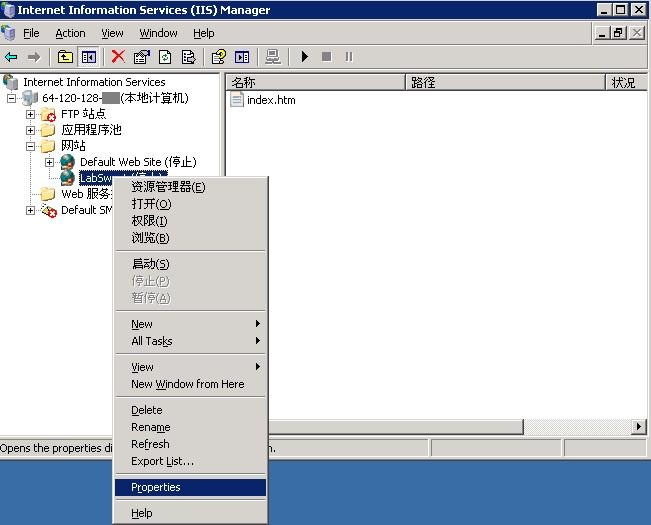This screenshot has height=525, width=651.
Task: Click the Back arrow toolbar icon
Action: click(11, 57)
